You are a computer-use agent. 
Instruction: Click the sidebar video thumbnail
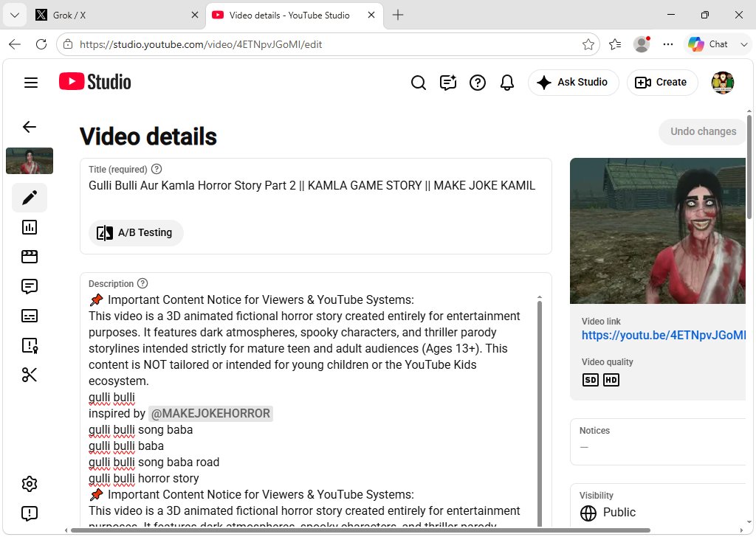click(30, 161)
